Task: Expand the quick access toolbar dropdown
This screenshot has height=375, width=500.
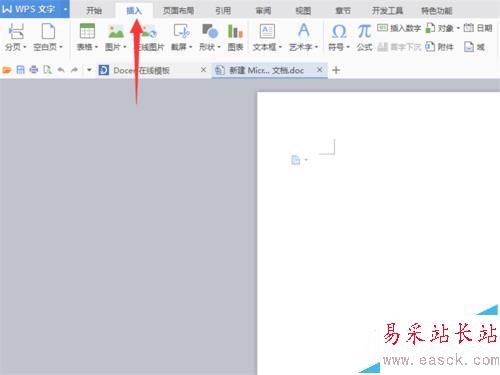Action: [89, 70]
